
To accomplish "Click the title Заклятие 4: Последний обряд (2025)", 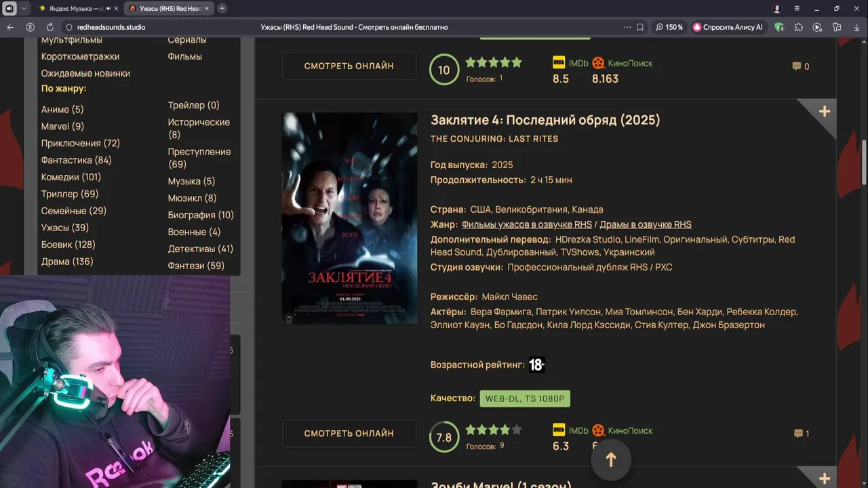I will click(545, 120).
